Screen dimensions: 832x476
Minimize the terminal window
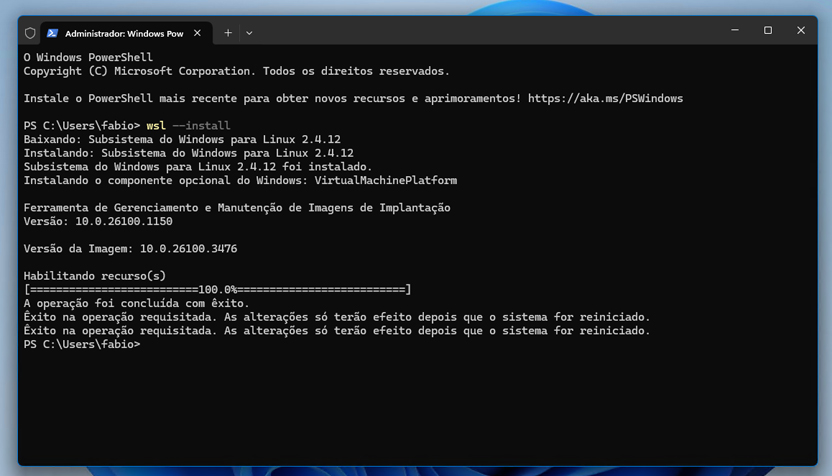point(735,30)
